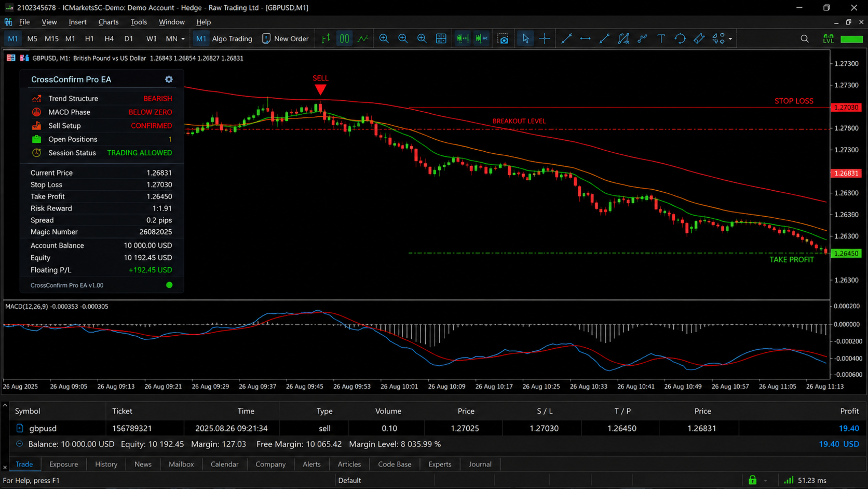Click the Trend Structure row icon
This screenshot has width=868, height=489.
click(x=36, y=98)
